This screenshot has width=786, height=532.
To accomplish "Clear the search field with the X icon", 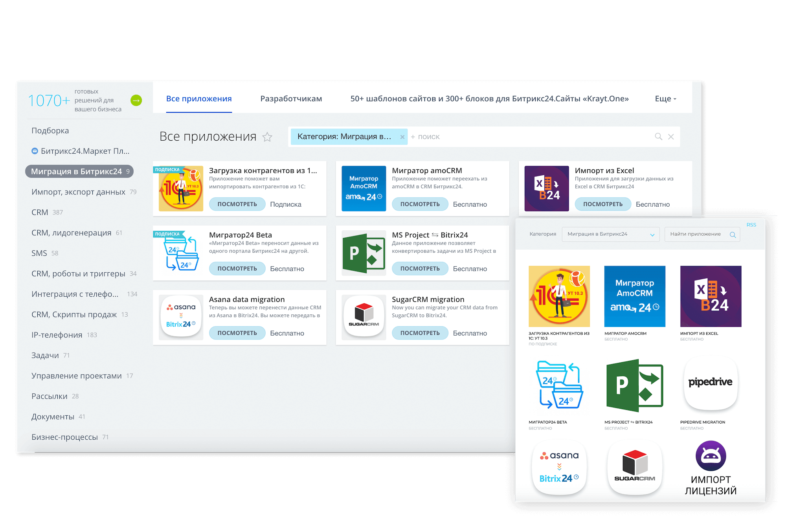I will [671, 136].
